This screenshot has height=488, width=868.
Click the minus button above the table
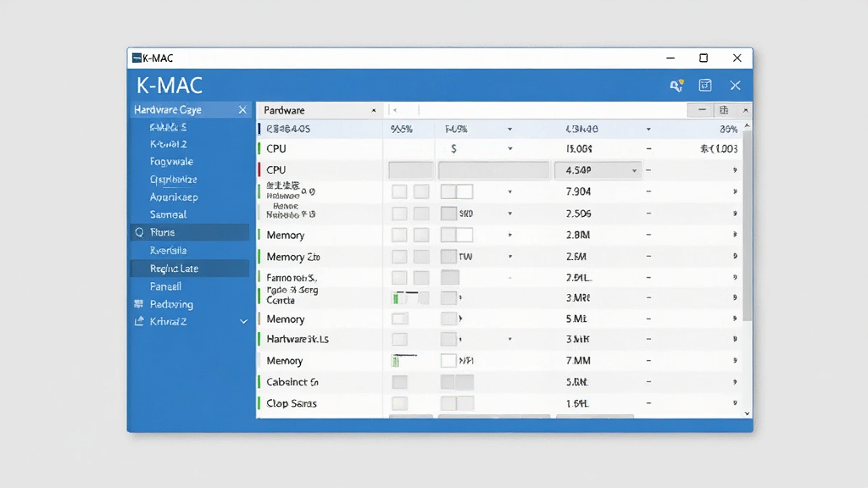702,110
